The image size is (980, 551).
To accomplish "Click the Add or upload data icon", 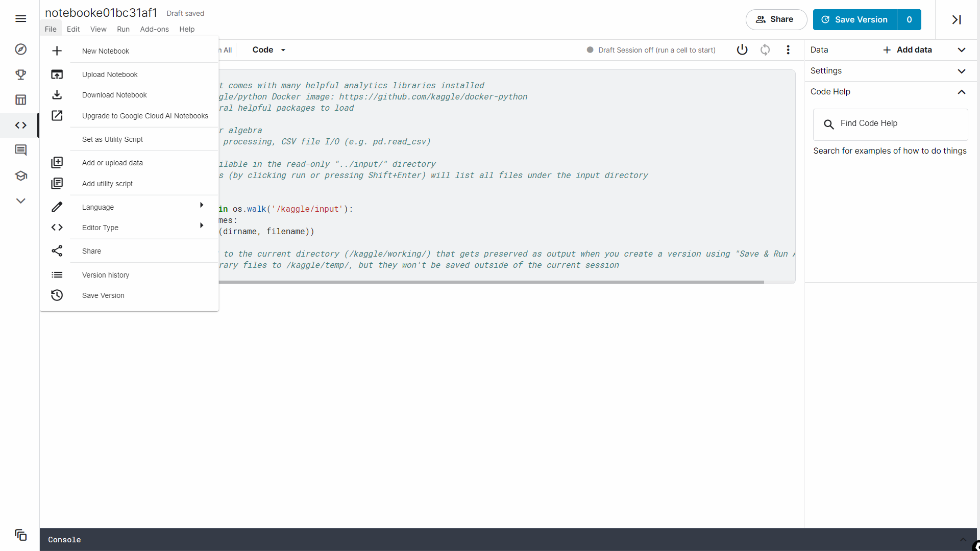I will pos(57,163).
